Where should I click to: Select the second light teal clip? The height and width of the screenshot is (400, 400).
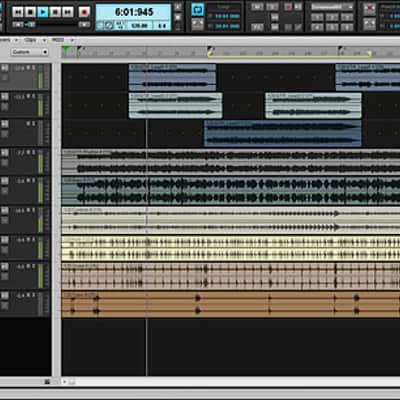[x=313, y=106]
